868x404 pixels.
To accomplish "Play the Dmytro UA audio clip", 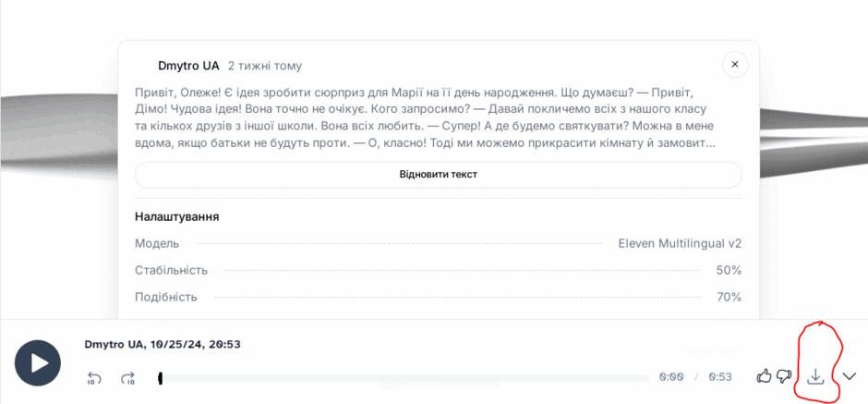I will [x=38, y=363].
